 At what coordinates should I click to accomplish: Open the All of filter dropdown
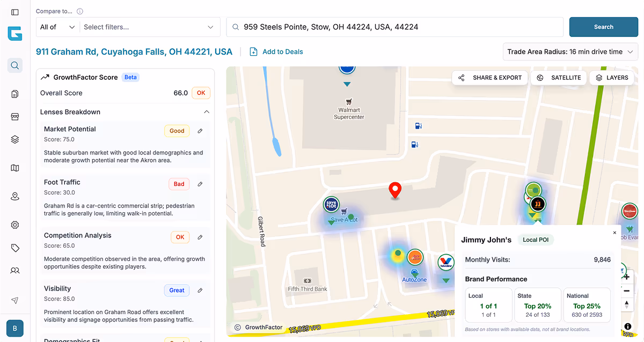(56, 27)
